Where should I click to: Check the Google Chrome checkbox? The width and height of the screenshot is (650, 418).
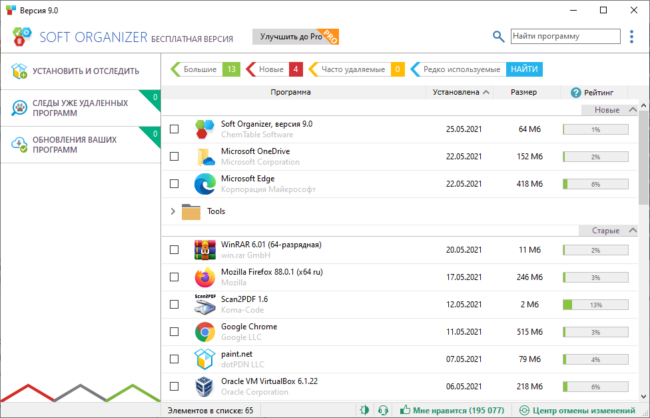pos(174,332)
